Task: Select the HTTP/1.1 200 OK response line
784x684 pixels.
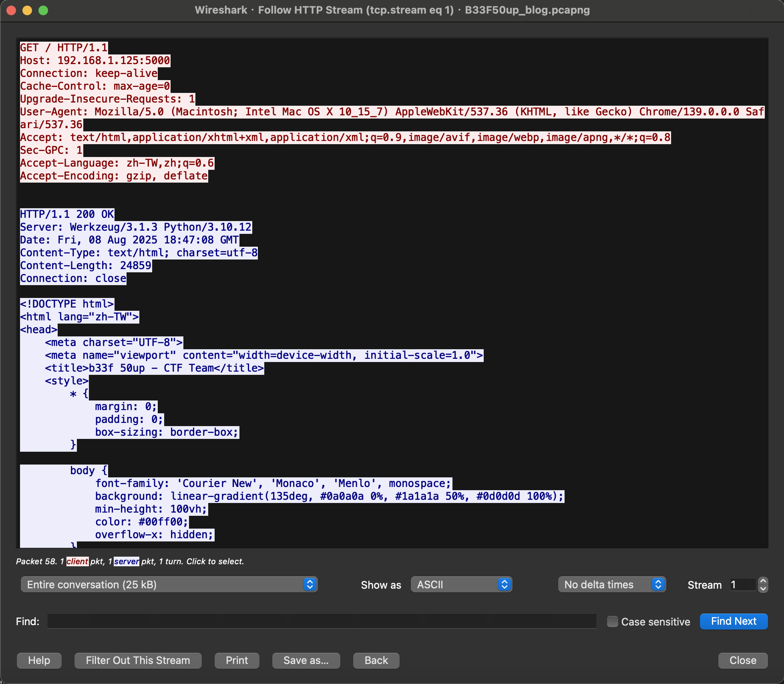Action: pos(67,214)
